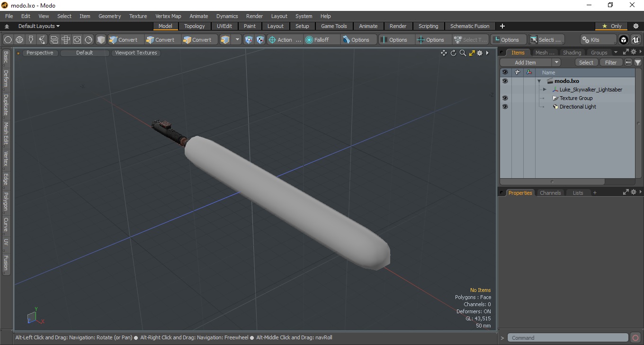Screen dimensions: 644x345
Task: Collapse the modo.lxo tree node
Action: tap(539, 81)
